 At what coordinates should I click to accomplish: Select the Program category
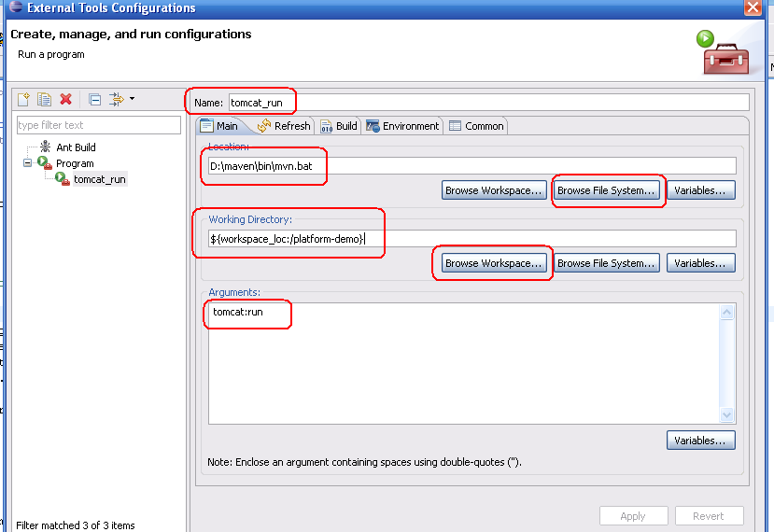75,163
